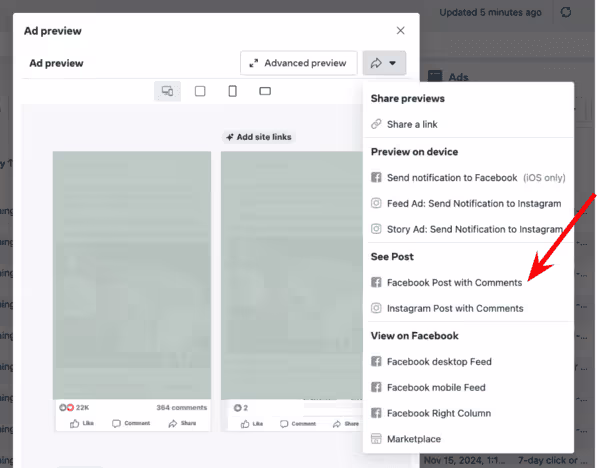The width and height of the screenshot is (599, 468).
Task: Click Comment on the first ad preview
Action: tap(131, 423)
